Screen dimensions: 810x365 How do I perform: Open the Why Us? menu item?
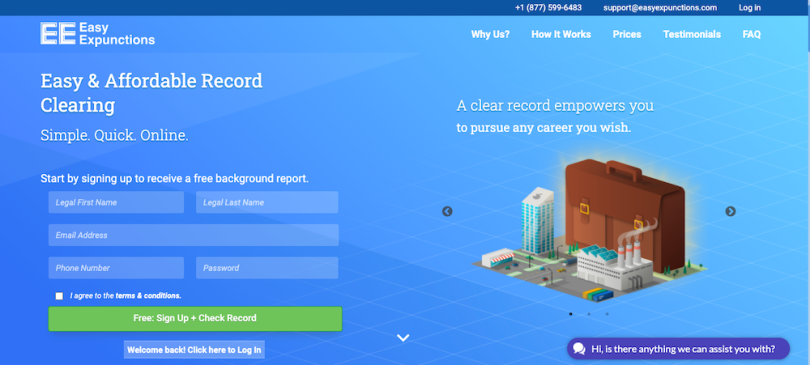click(x=490, y=34)
